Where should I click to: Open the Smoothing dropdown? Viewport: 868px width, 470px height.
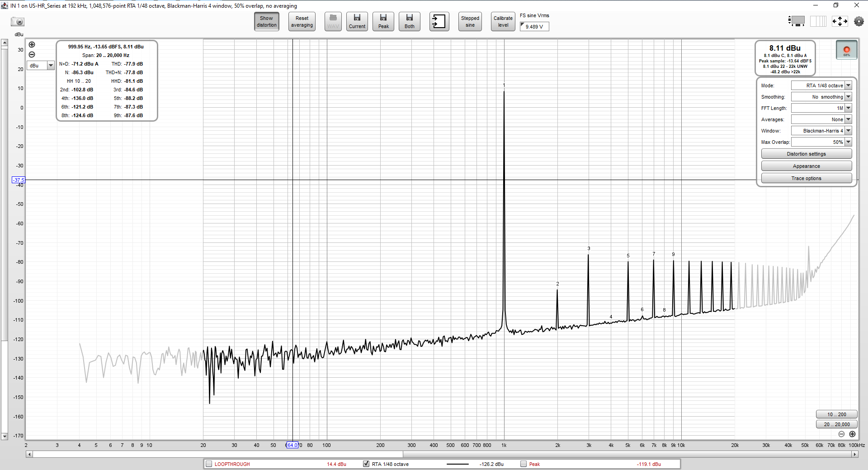click(x=821, y=97)
